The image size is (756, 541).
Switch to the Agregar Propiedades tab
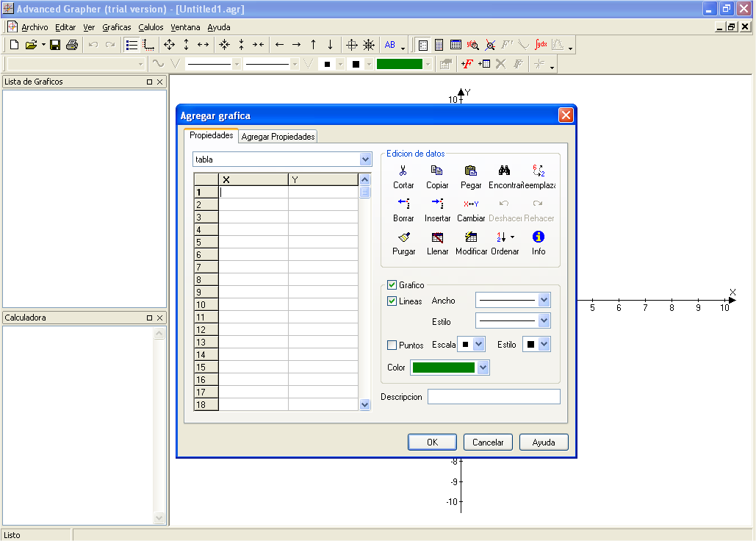pos(278,137)
